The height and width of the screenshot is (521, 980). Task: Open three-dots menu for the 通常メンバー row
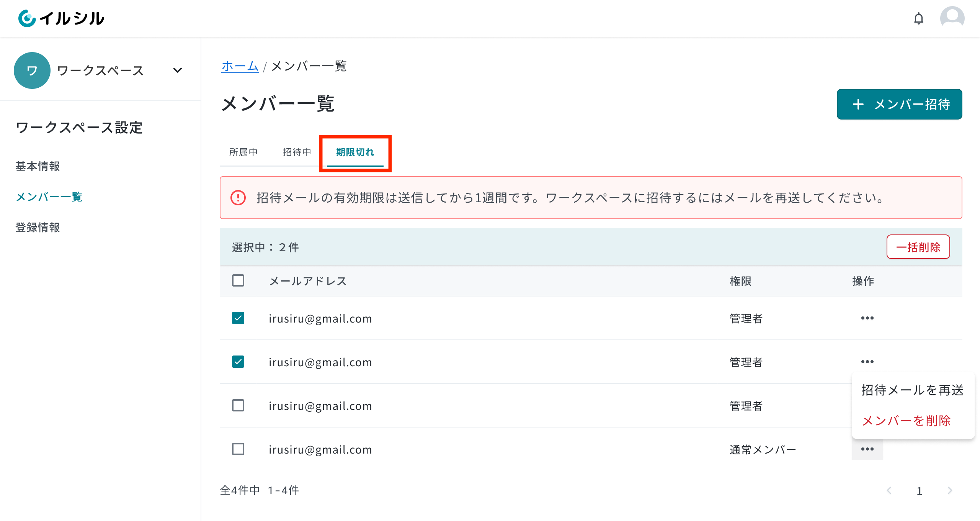tap(867, 449)
